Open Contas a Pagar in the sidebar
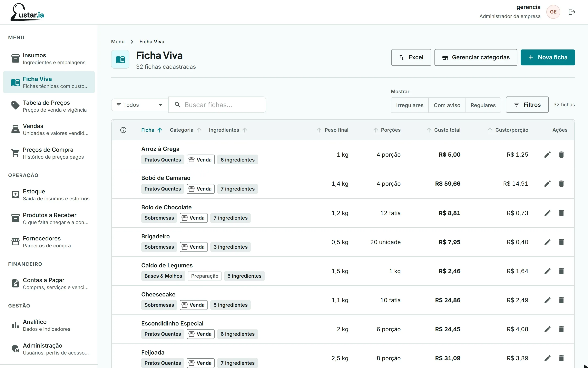Image resolution: width=588 pixels, height=368 pixels. click(49, 284)
